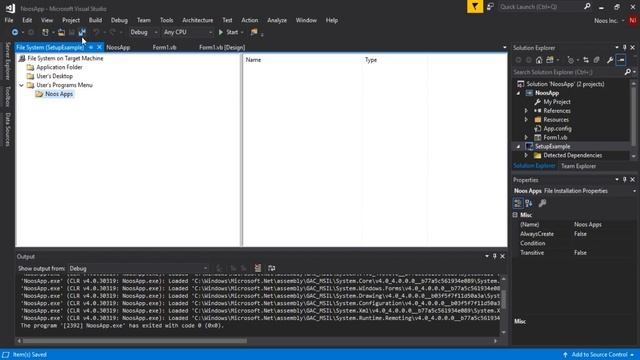Open the Architecture menu
This screenshot has height=360, width=640.
[198, 20]
